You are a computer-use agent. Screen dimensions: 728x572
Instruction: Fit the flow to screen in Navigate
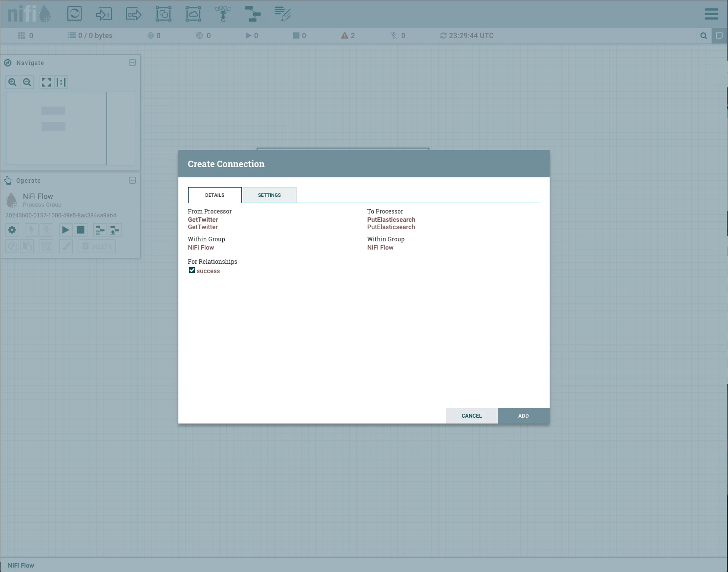[46, 82]
